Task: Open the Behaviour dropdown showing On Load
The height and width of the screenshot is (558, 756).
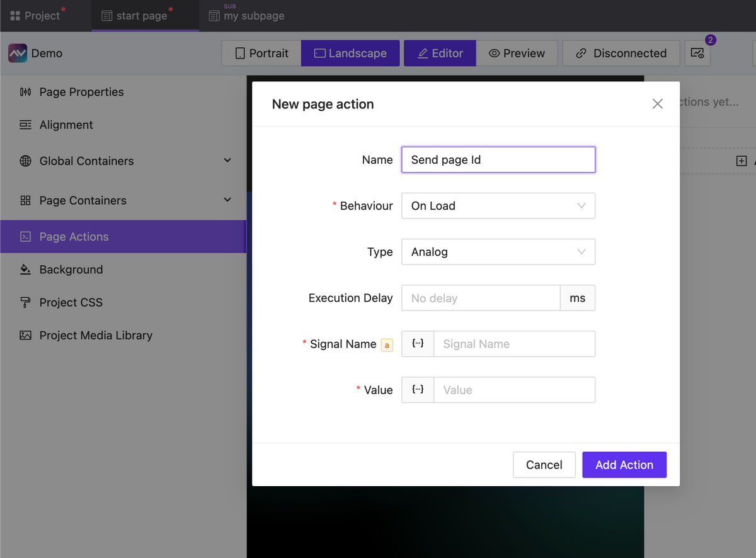Action: pos(498,205)
